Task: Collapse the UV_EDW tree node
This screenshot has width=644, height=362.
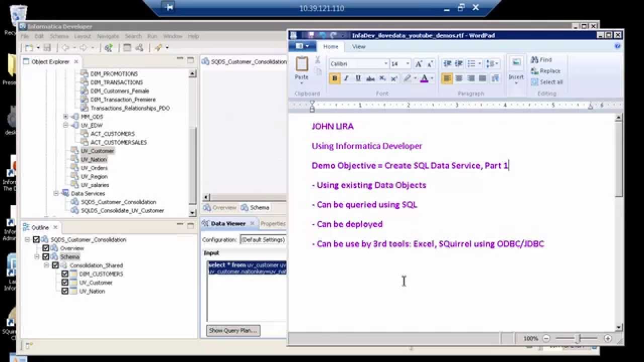Action: (x=66, y=125)
